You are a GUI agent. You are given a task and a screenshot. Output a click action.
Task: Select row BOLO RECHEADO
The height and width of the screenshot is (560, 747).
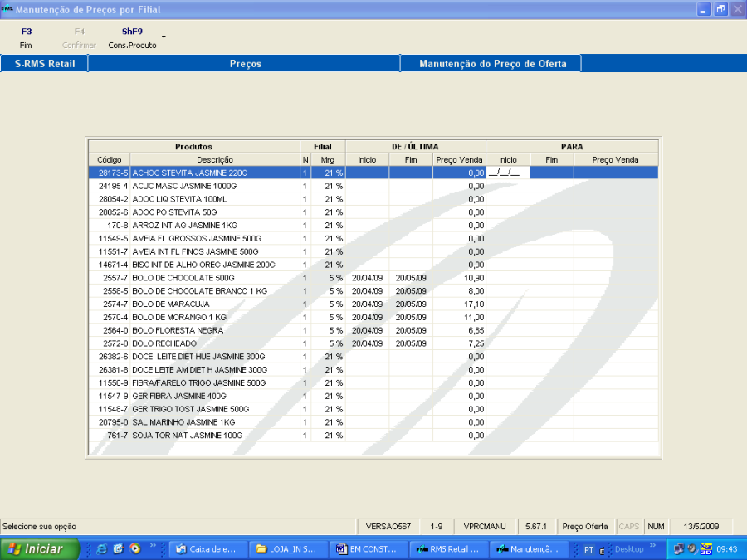[373, 343]
